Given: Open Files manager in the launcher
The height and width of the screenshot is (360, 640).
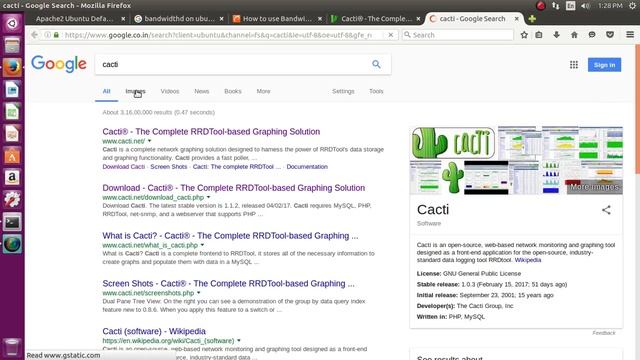Looking at the screenshot, I should pos(12,45).
